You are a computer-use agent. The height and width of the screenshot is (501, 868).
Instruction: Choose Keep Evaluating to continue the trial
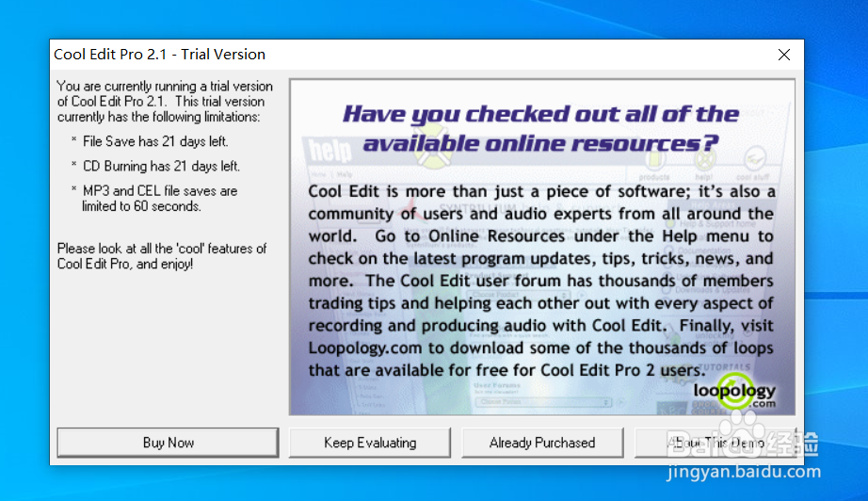370,443
